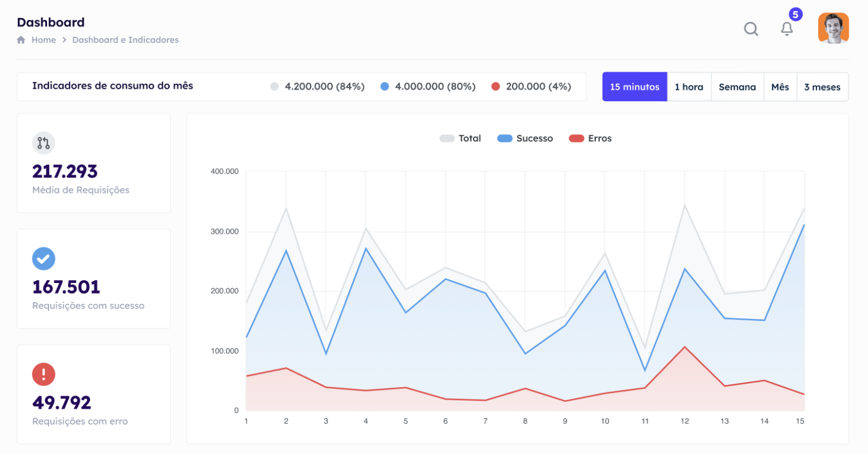Switch to the Mês range
This screenshot has width=868, height=454.
coord(780,87)
